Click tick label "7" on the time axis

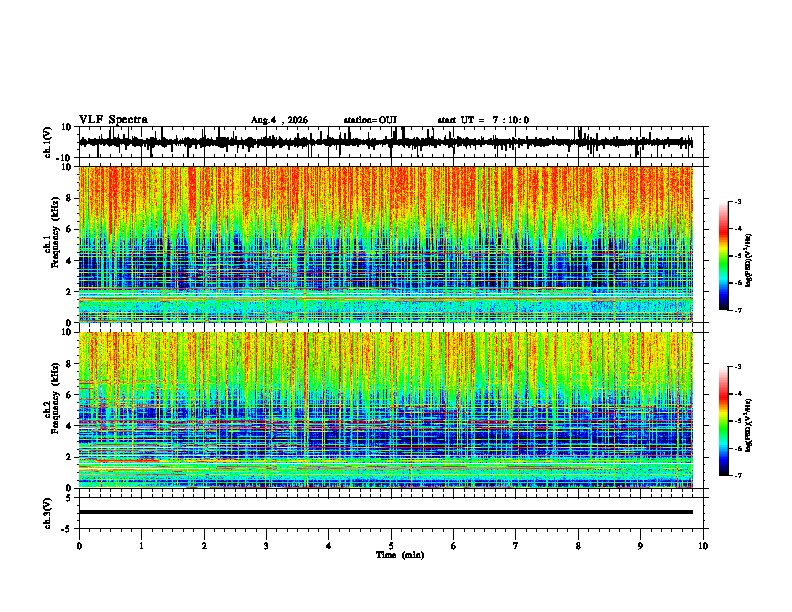pos(516,546)
